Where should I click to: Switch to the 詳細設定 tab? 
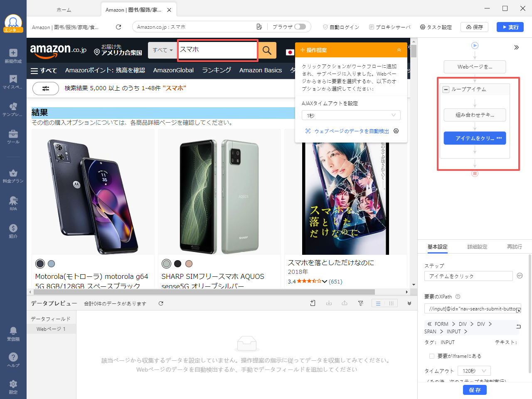pyautogui.click(x=477, y=246)
